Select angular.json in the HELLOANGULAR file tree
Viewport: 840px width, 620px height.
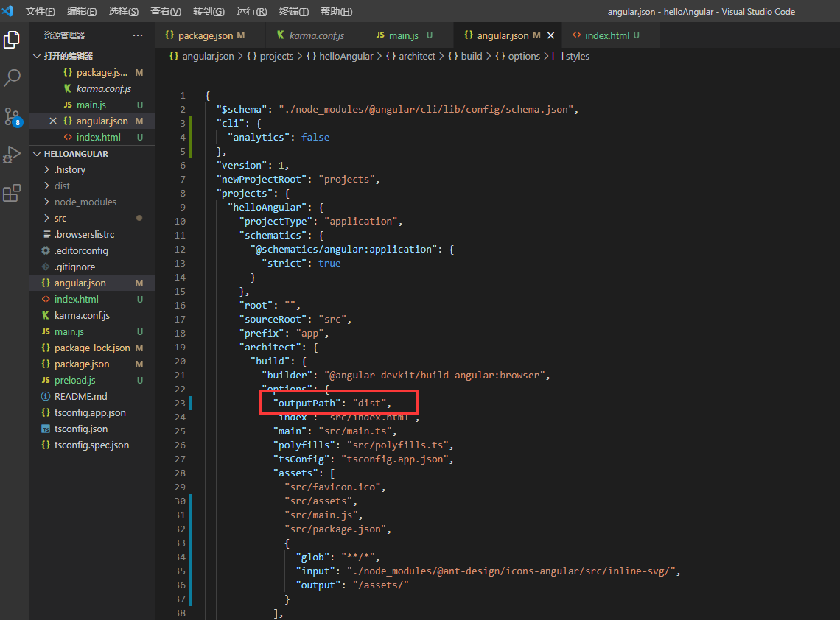click(x=92, y=283)
